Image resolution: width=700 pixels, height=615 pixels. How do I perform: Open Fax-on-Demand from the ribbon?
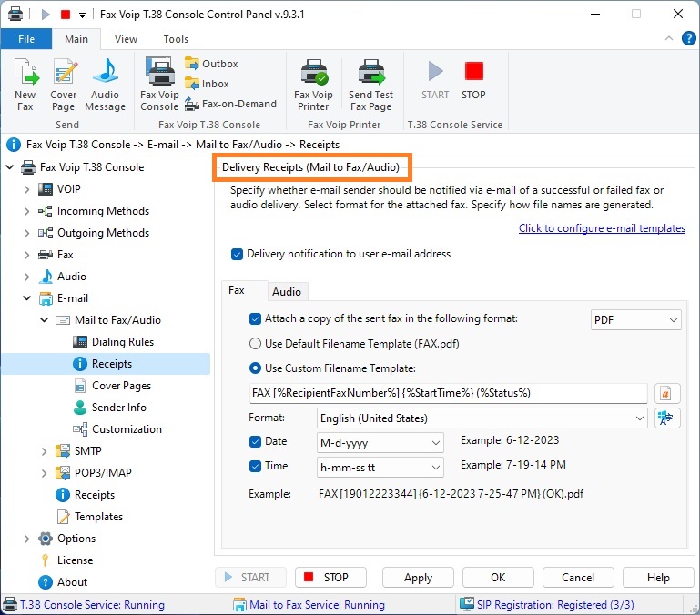231,104
